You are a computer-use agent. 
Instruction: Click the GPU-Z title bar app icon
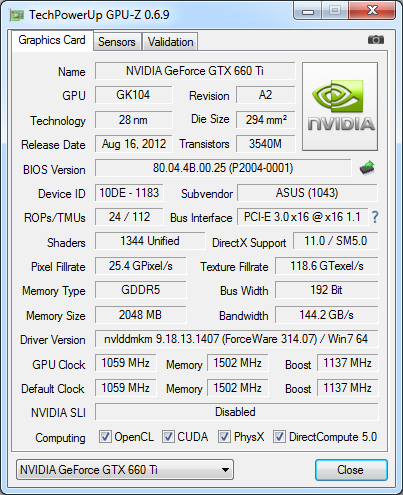17,15
